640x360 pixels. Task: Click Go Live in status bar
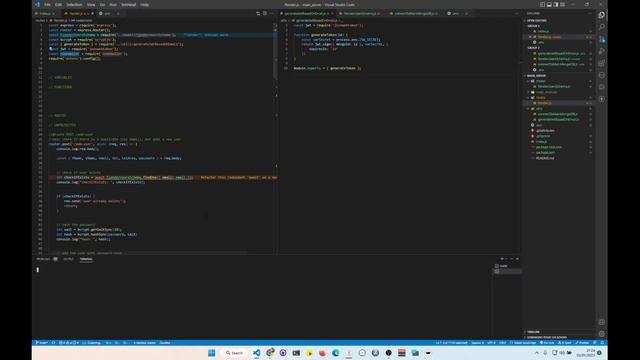[x=547, y=342]
